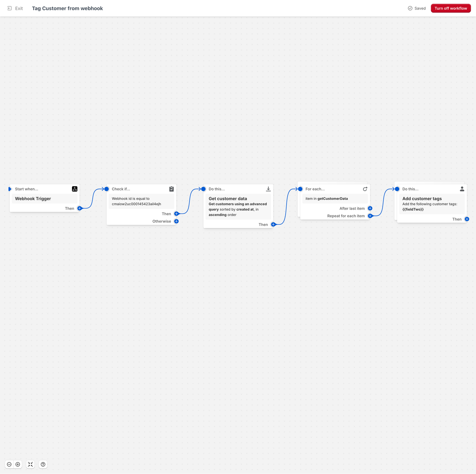Click the download icon on Get customer data node
The image size is (476, 474).
point(268,188)
